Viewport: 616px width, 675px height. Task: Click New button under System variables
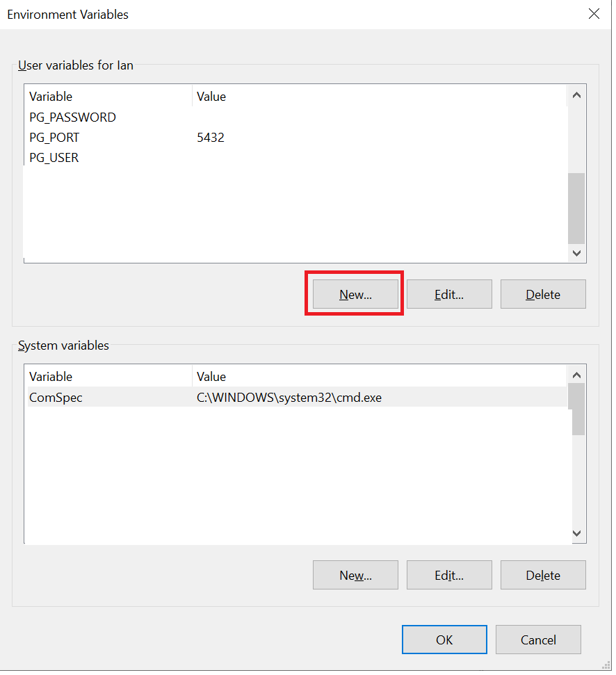click(355, 575)
